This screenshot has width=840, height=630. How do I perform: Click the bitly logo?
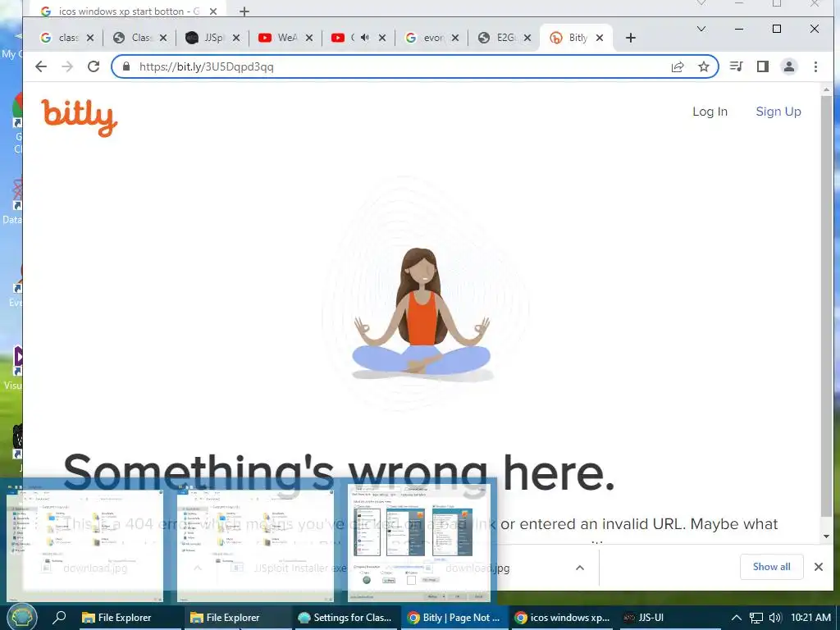tap(80, 118)
